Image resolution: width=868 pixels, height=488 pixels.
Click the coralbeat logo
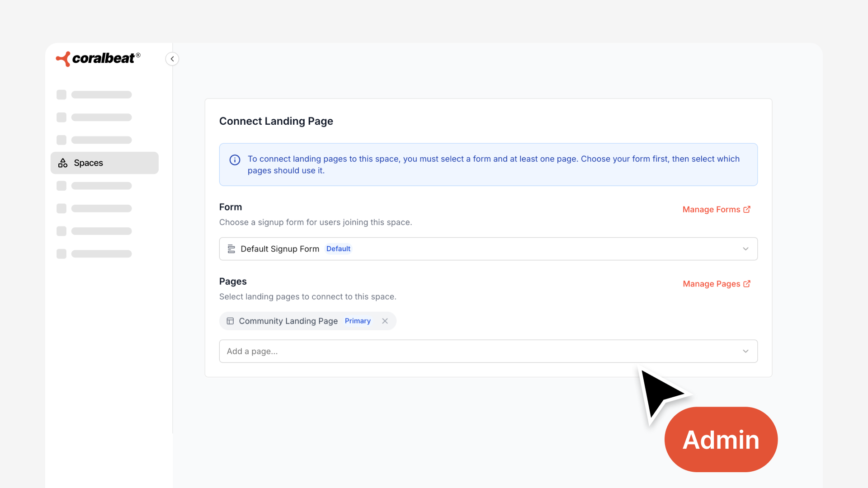pyautogui.click(x=98, y=59)
